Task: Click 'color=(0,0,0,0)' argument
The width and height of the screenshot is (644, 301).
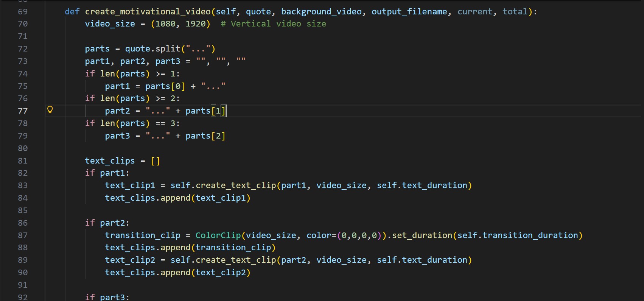Action: [x=344, y=235]
